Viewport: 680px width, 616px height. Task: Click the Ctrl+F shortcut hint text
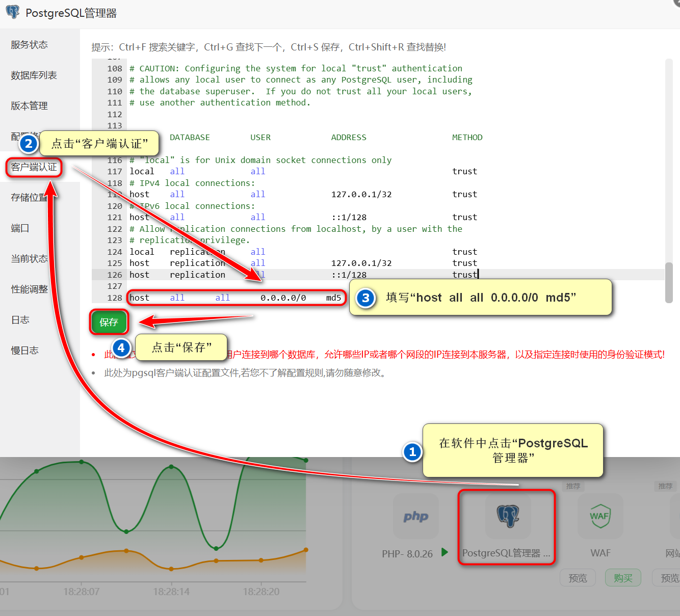(x=156, y=47)
